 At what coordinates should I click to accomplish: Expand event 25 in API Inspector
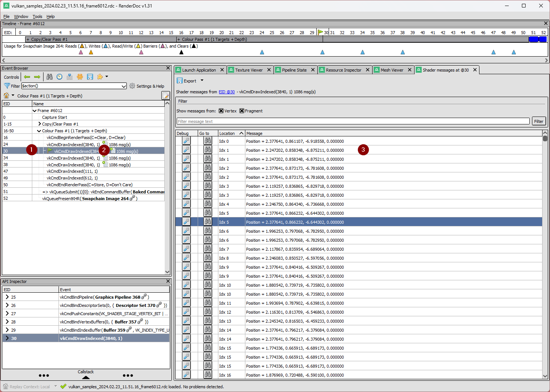[7, 297]
